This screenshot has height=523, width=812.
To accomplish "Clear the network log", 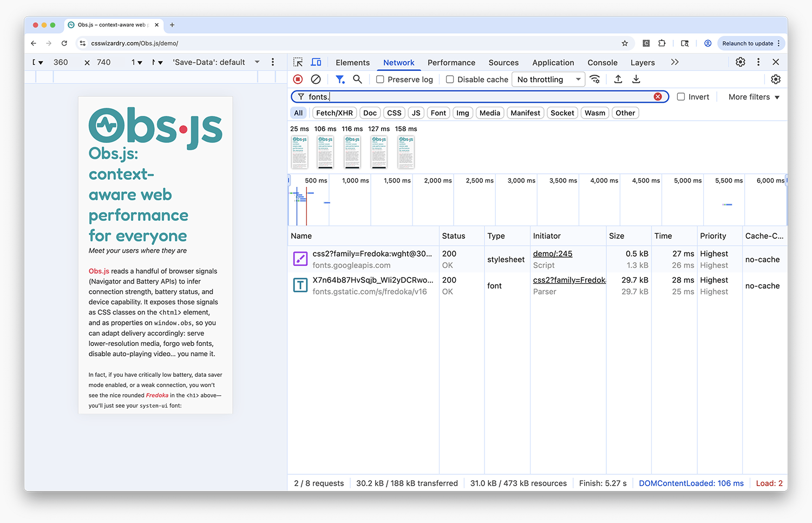I will click(x=316, y=79).
